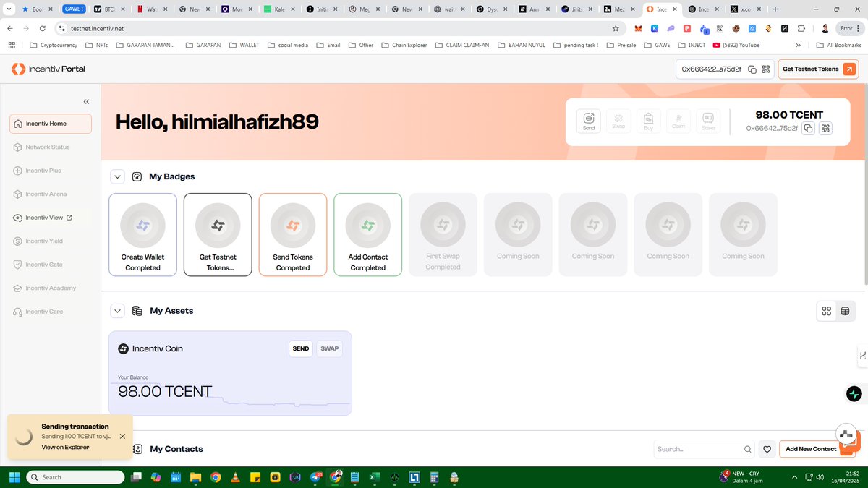Click the Add Contact Completed badge
Screen dimensions: 868x488
(368, 234)
